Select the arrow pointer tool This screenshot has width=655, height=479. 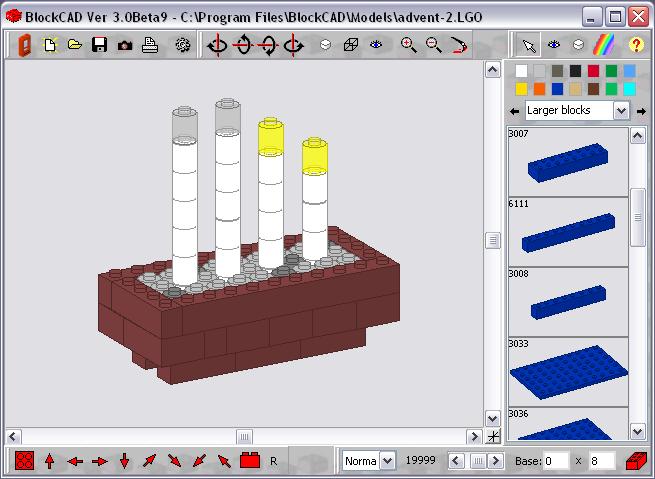529,45
